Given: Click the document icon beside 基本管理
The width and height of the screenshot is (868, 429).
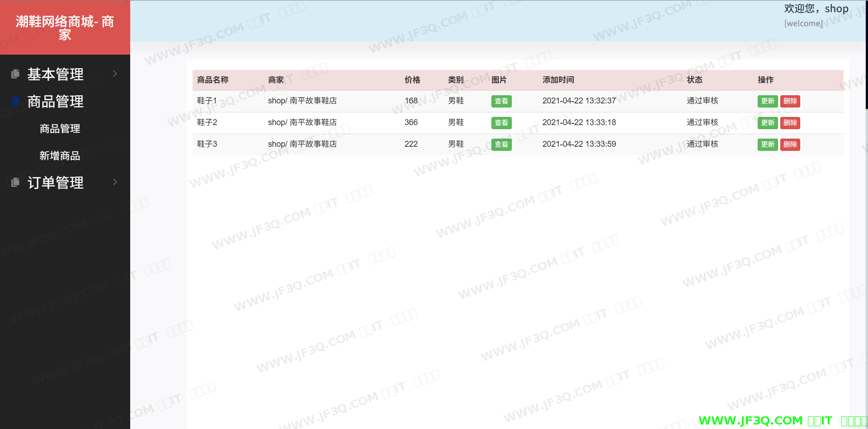Looking at the screenshot, I should pos(15,74).
